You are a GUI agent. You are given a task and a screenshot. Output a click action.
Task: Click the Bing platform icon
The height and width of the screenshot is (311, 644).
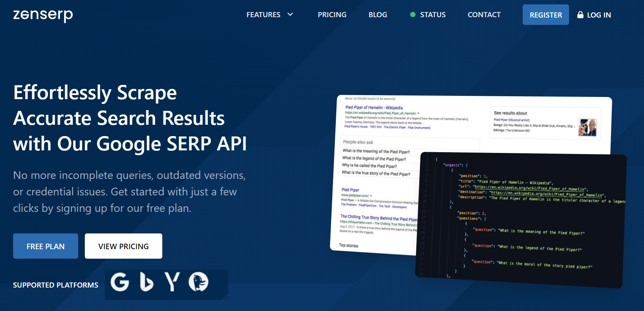(147, 282)
